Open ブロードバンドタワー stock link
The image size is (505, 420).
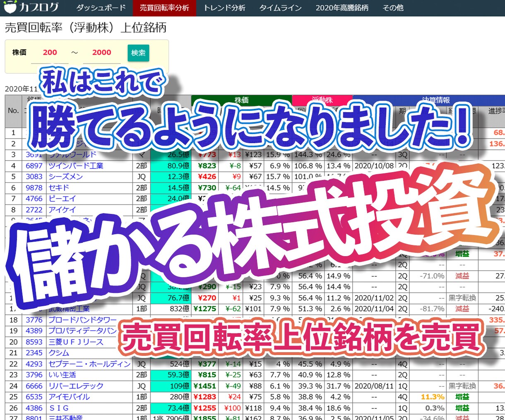(83, 320)
